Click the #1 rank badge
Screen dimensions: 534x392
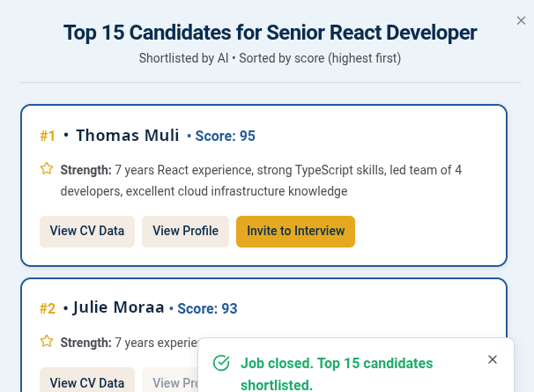(48, 137)
